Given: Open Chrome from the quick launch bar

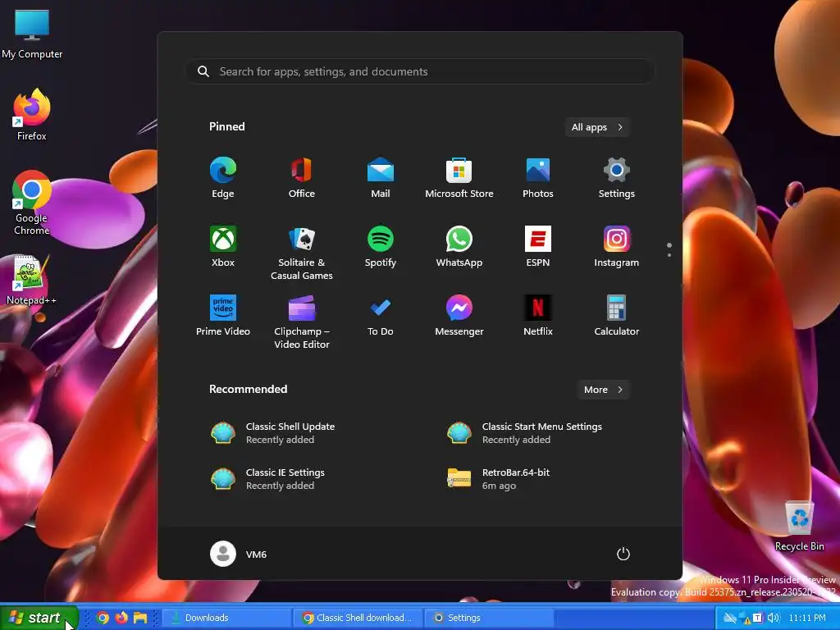Looking at the screenshot, I should pyautogui.click(x=103, y=618).
